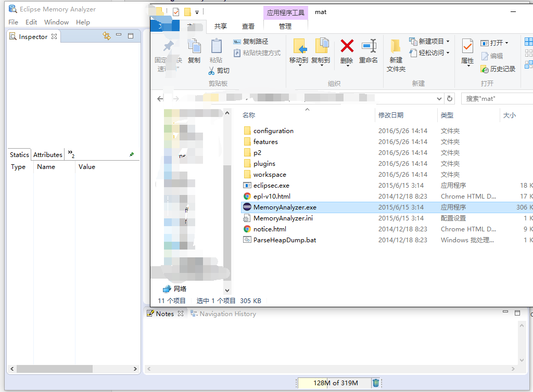
Task: Sort by Modified date (修改日期) column
Action: 391,115
